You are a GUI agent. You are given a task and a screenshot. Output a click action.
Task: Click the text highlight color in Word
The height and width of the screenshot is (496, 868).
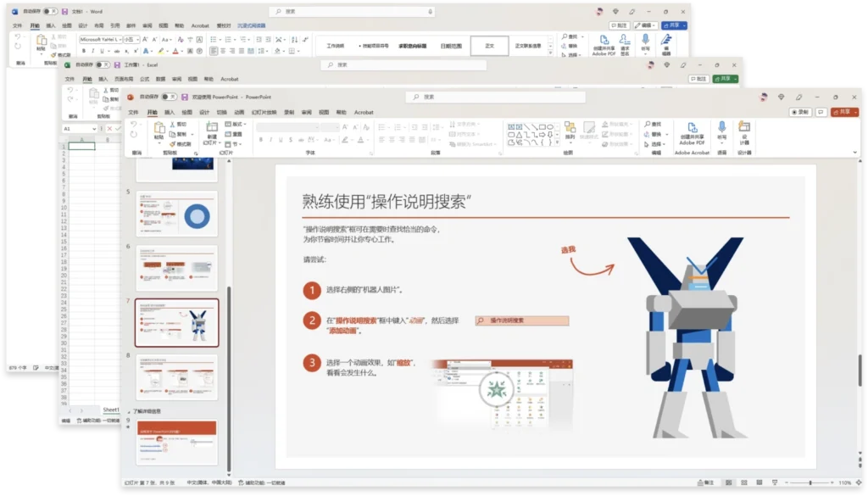(x=161, y=51)
